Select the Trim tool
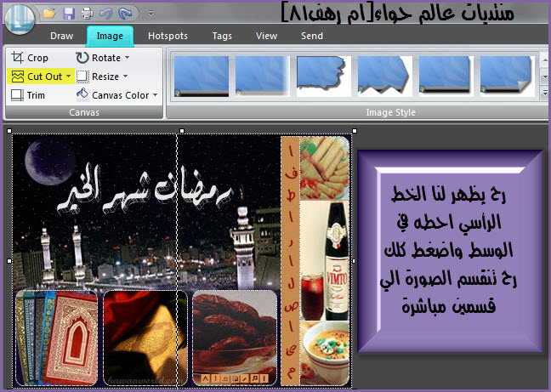 click(28, 95)
